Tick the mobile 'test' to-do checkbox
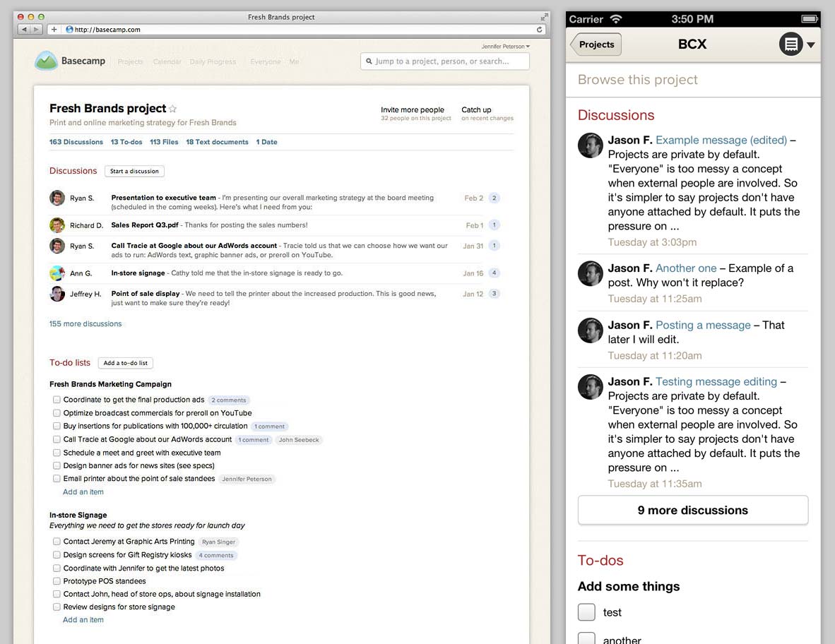Viewport: 835px width, 644px height. (x=586, y=612)
